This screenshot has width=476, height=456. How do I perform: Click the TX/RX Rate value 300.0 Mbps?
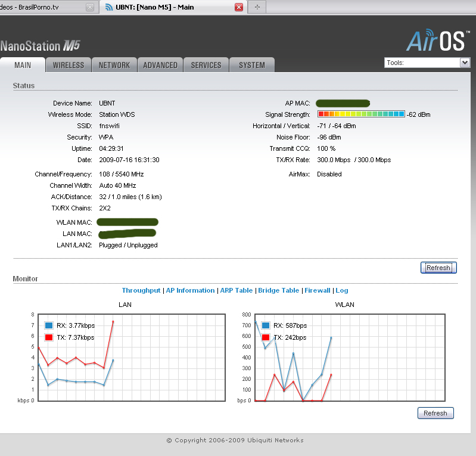point(354,160)
